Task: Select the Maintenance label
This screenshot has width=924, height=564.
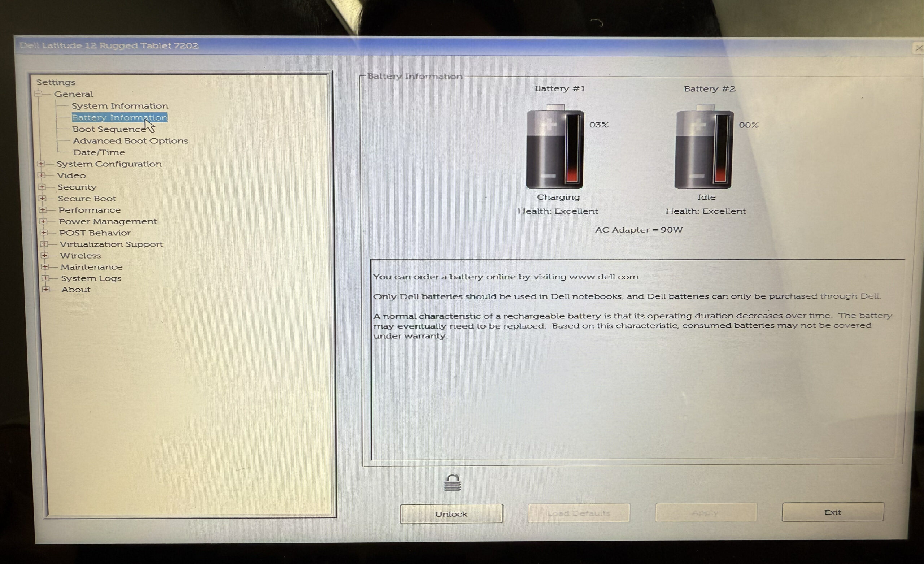Action: (92, 267)
